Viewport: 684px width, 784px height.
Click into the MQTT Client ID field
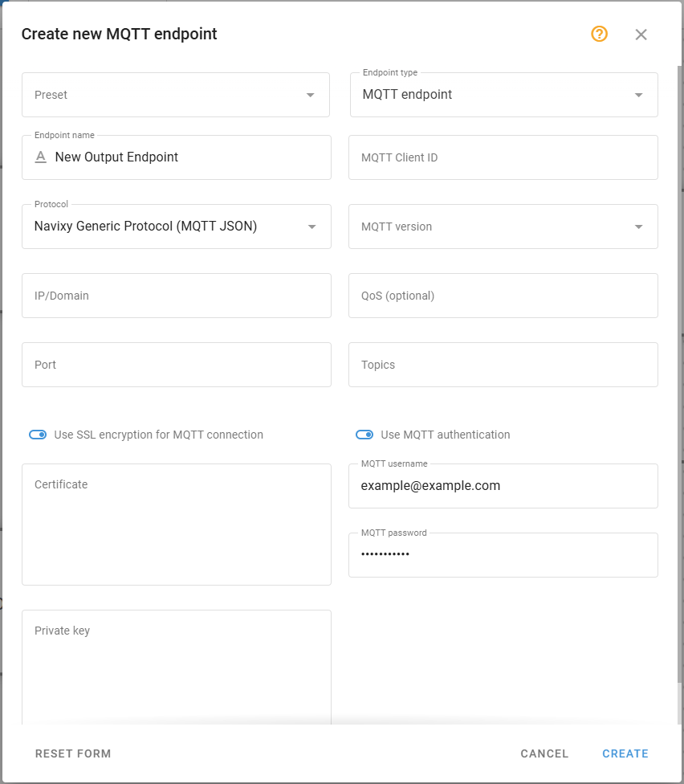[x=503, y=157]
